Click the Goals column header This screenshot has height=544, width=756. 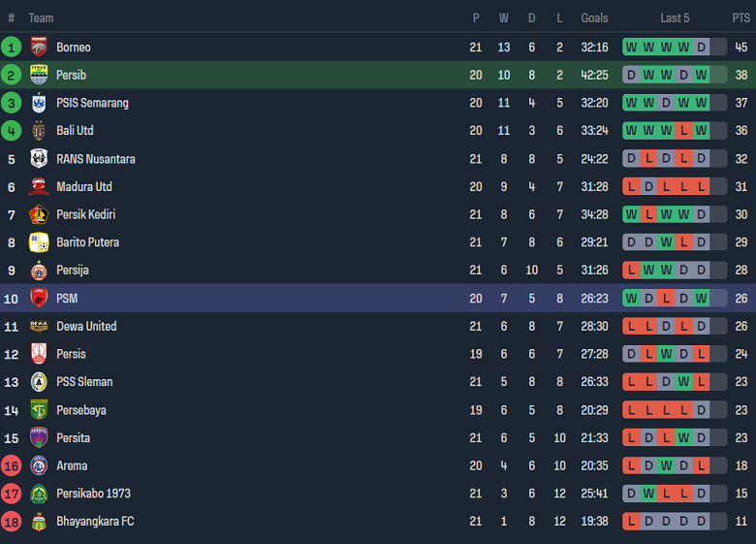[x=594, y=18]
